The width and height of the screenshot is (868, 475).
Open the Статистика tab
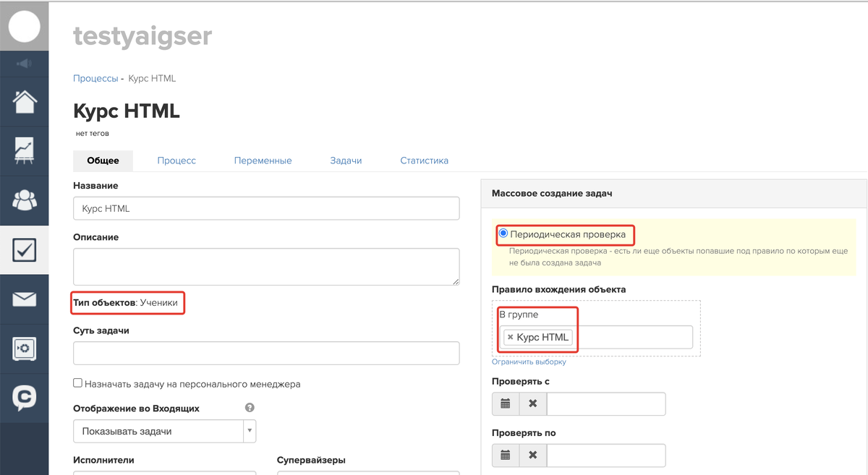click(x=424, y=161)
